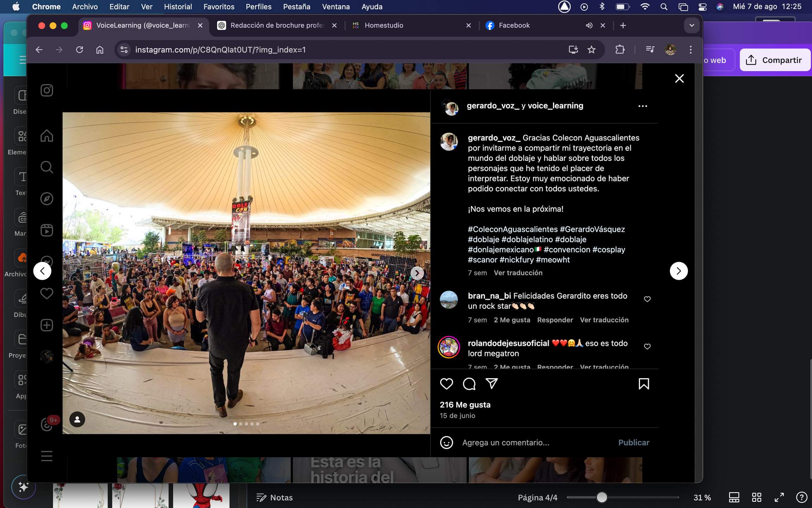Open Chrome profile avatar
The image size is (812, 508).
coord(670,50)
